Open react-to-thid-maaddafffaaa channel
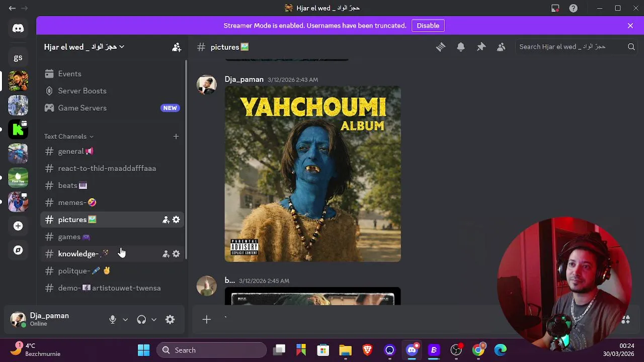Viewport: 644px width, 362px height. (112, 168)
